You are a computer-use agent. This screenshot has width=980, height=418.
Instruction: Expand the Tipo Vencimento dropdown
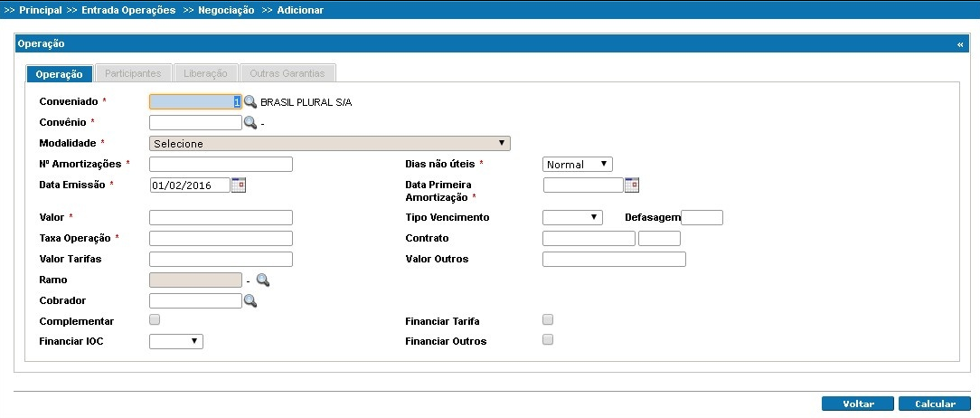pos(572,217)
